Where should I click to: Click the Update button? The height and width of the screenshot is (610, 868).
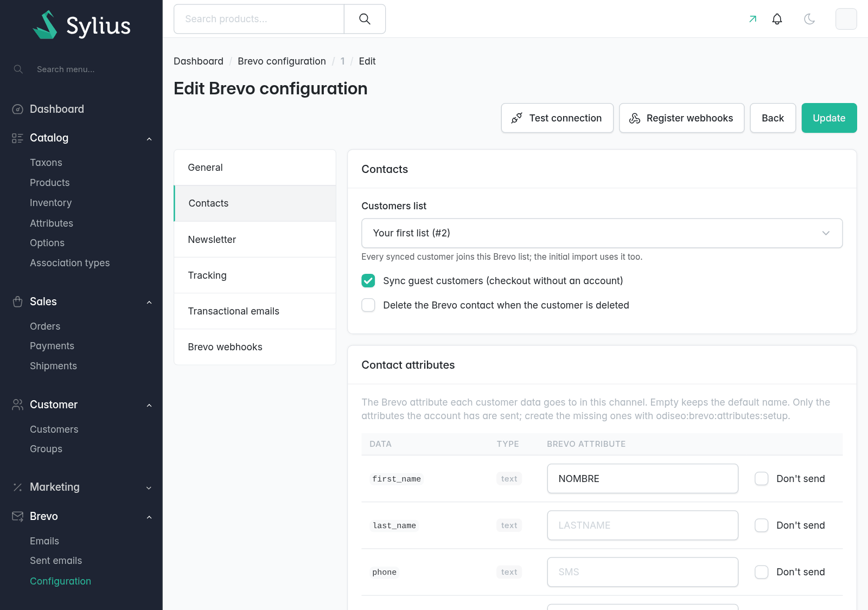pos(829,118)
